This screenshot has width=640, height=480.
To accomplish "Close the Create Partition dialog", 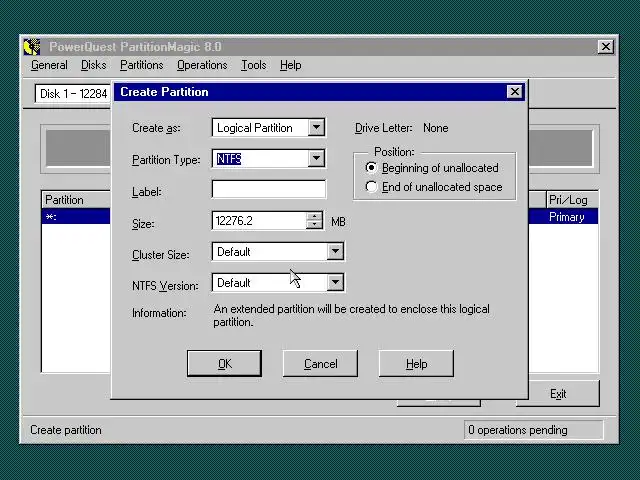I will tap(515, 92).
